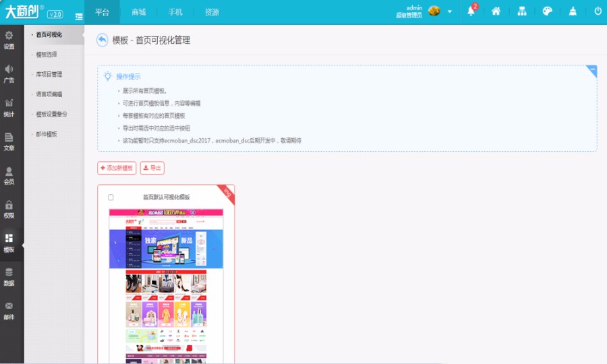The image size is (607, 364).
Task: Open 数据 database section in sidebar
Action: [9, 276]
